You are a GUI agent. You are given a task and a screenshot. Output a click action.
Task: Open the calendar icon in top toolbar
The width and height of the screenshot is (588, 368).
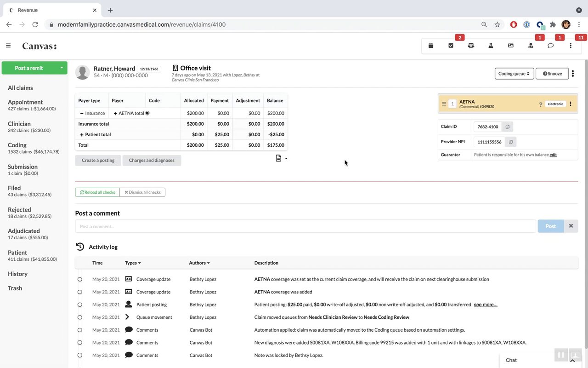click(x=431, y=46)
